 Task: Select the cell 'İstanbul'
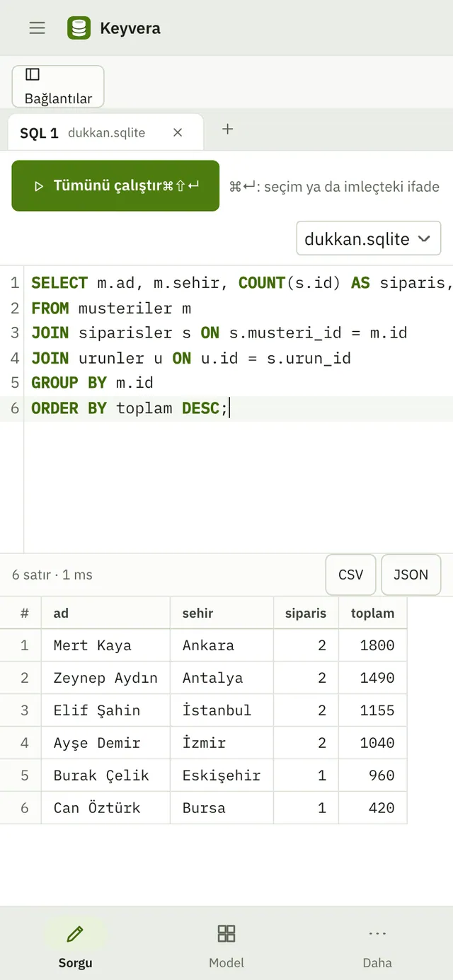click(222, 710)
